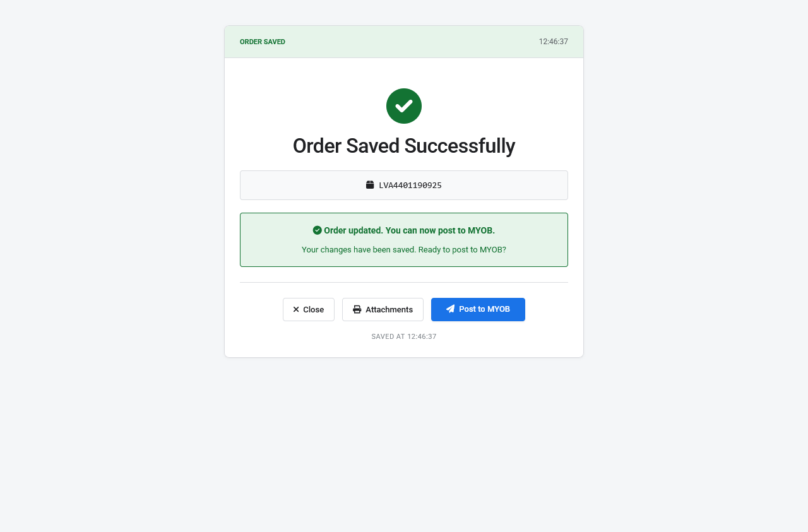Click 'Ready to post to MYOB?' question text
Screen dimensions: 808x532
tap(462, 250)
